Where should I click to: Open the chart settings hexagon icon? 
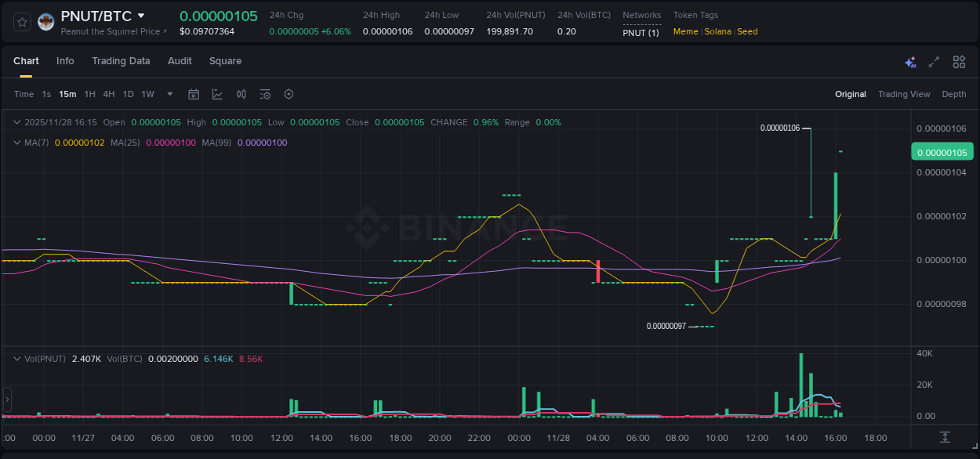289,94
